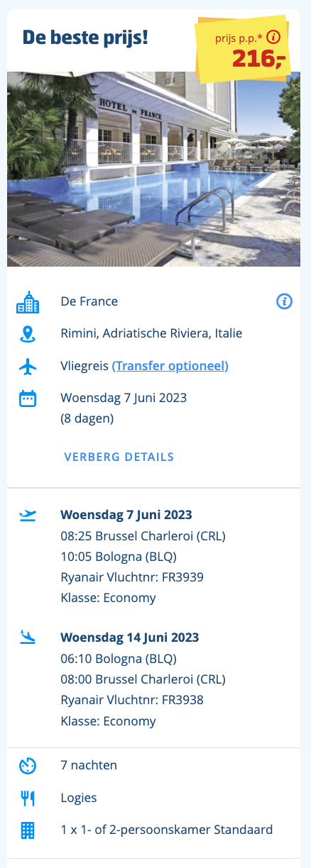Click the Woensdag 14 Juni 2023 return heading

tap(130, 638)
